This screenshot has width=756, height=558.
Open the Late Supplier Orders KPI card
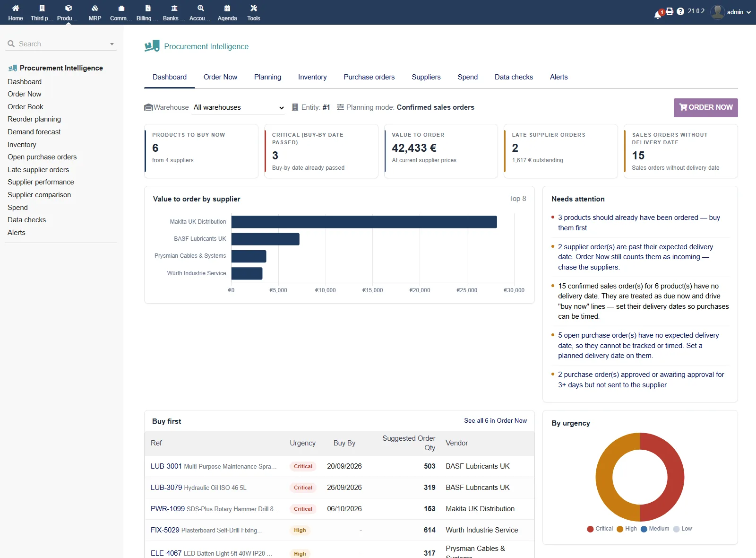pos(560,151)
